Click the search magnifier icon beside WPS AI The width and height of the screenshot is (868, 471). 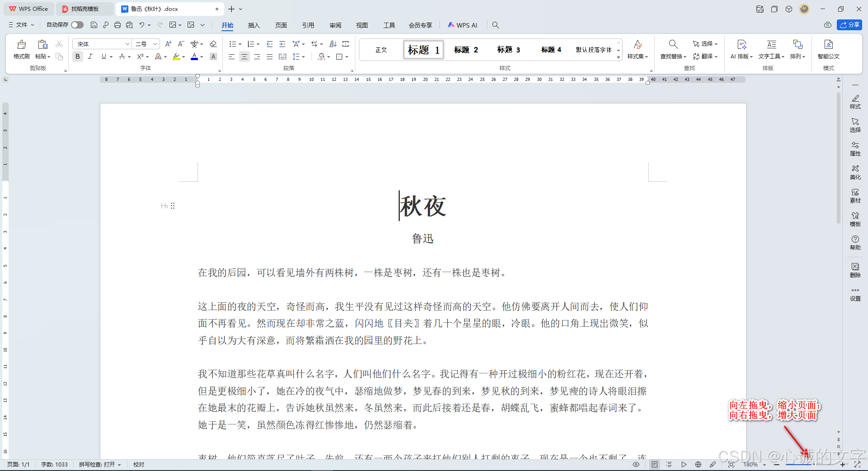point(495,25)
